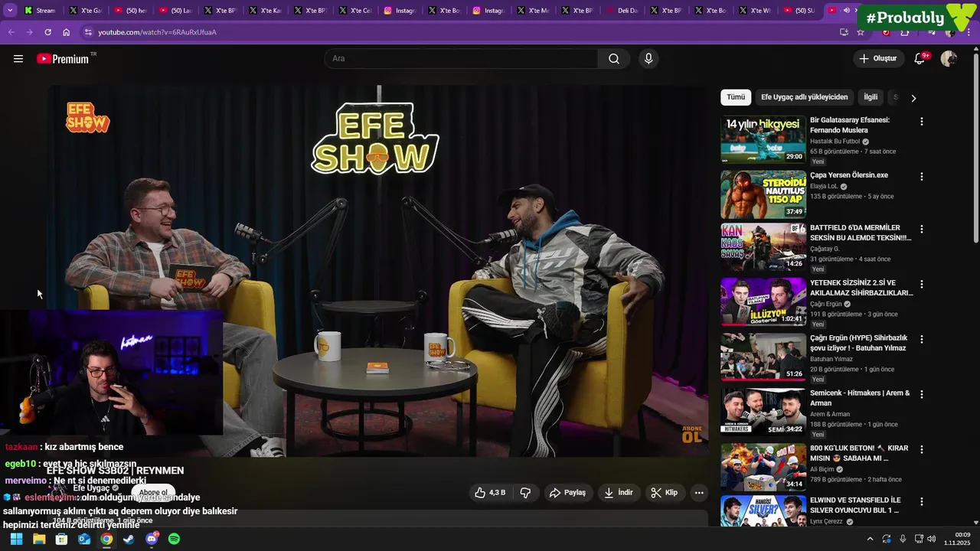Dislike the video with thumbs-down

tap(525, 493)
